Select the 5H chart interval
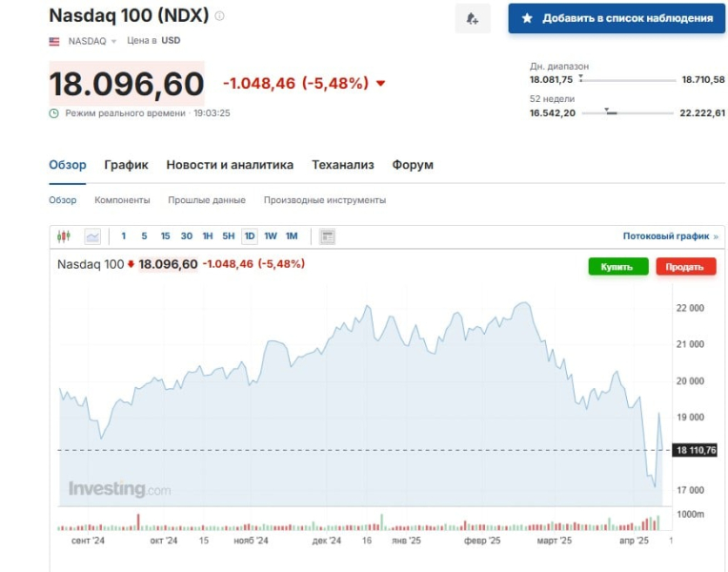This screenshot has height=572, width=728. click(x=229, y=236)
